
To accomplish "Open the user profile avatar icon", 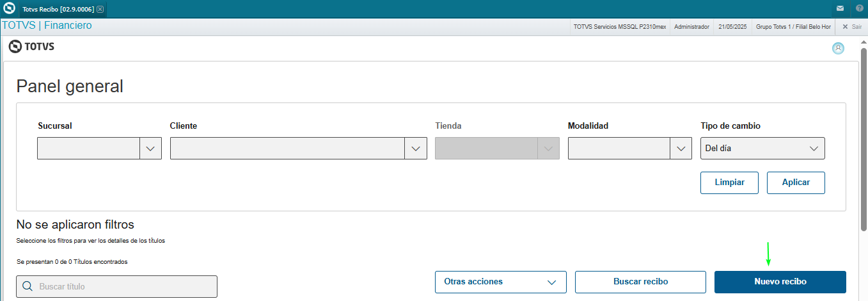I will [x=838, y=48].
